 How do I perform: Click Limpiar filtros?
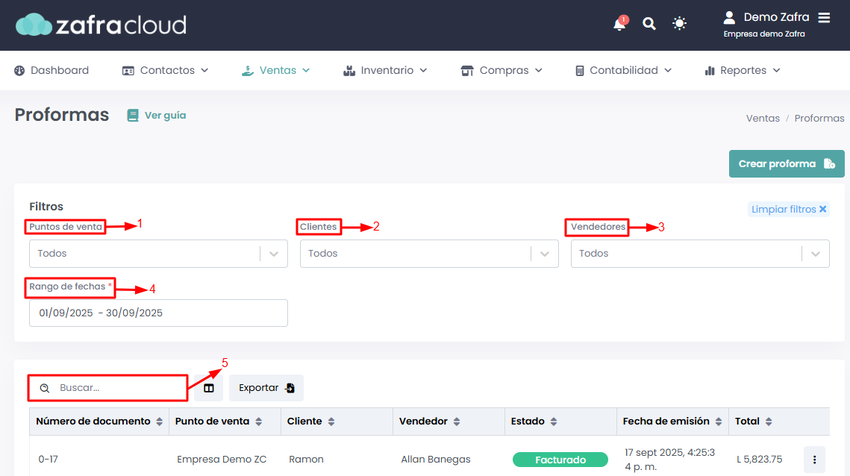[x=789, y=209]
